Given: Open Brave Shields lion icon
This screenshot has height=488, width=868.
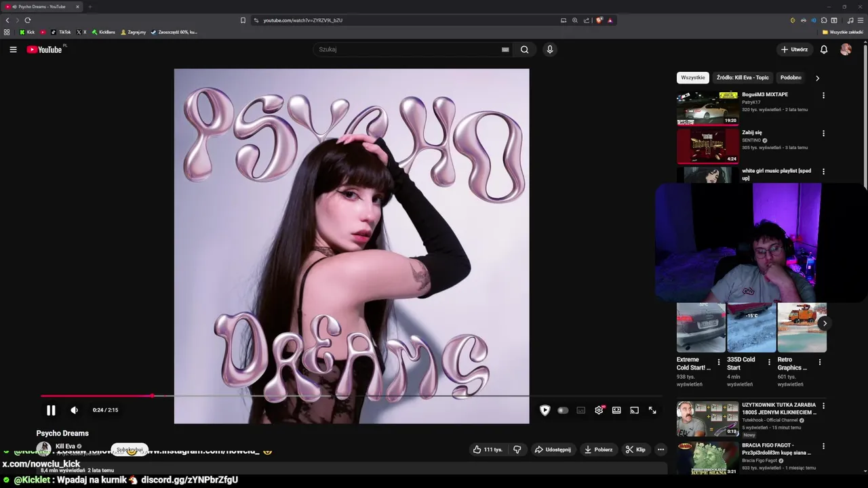Looking at the screenshot, I should click(599, 20).
